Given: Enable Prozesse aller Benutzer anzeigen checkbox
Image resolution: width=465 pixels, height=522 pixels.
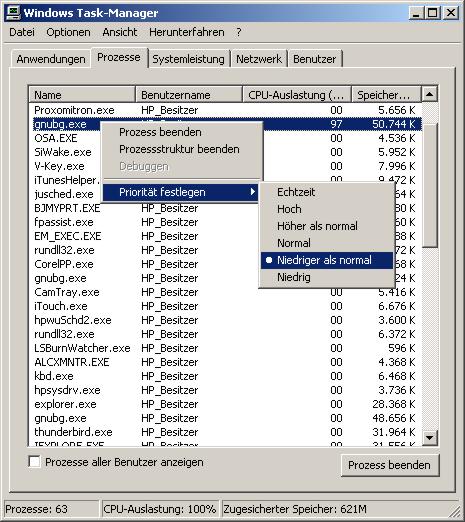Looking at the screenshot, I should (x=35, y=462).
